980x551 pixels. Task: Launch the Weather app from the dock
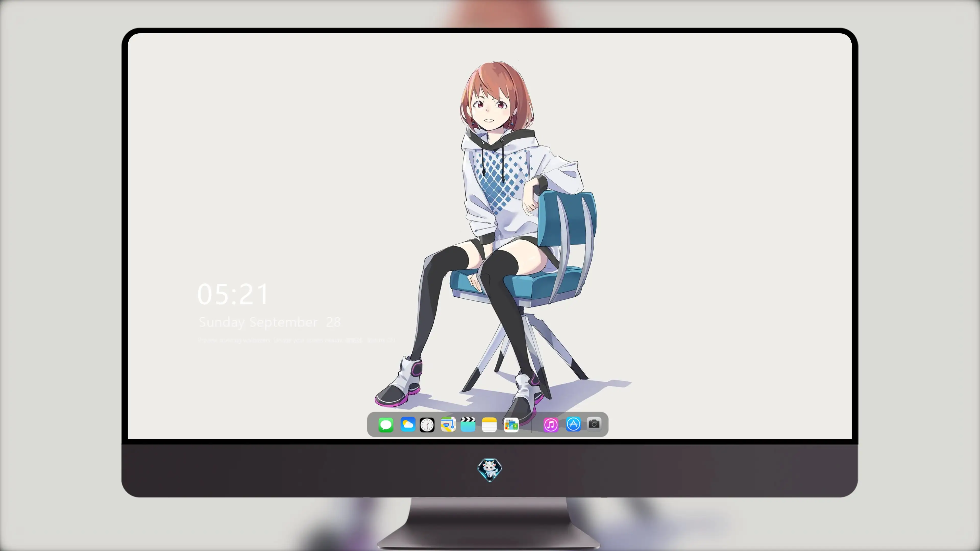(x=408, y=424)
